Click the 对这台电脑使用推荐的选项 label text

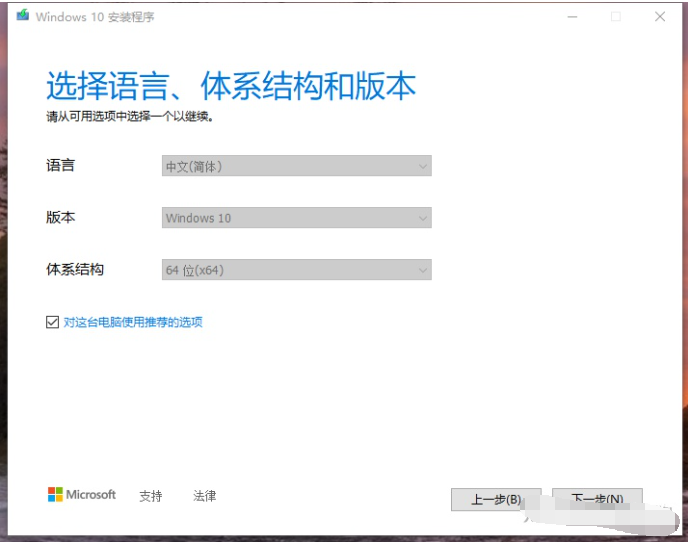[133, 322]
